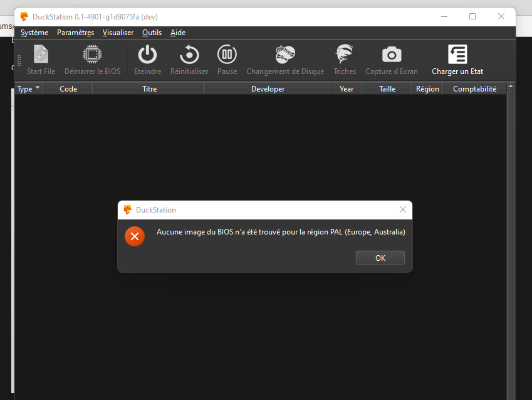Sort the game list by Type column

coord(28,88)
